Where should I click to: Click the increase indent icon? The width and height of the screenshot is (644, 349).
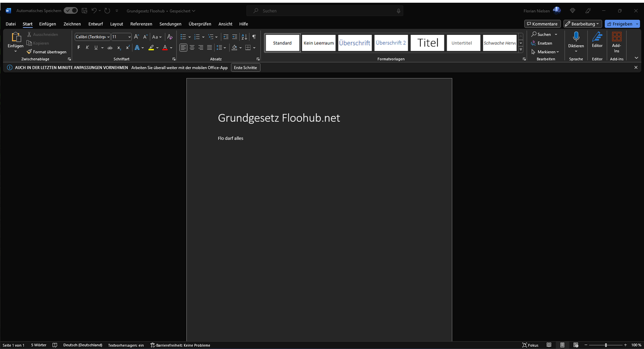pyautogui.click(x=235, y=37)
